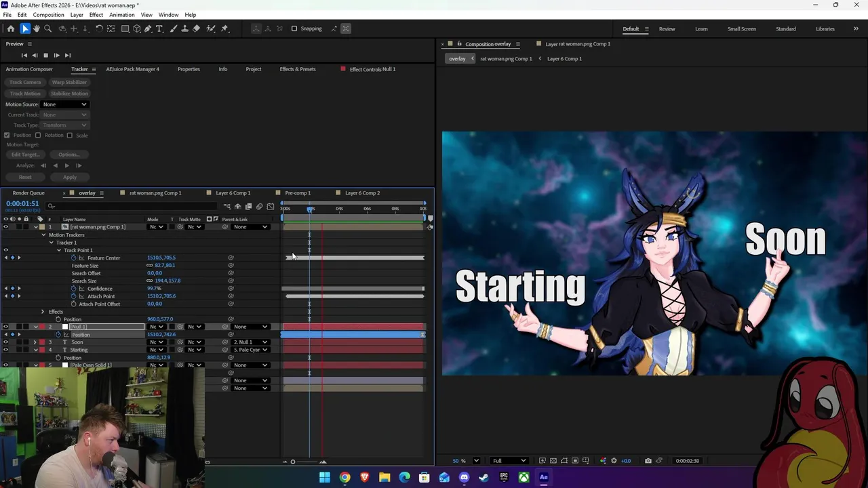Screen dimensions: 868x488
Task: Select the Zoom tool
Action: click(48, 28)
